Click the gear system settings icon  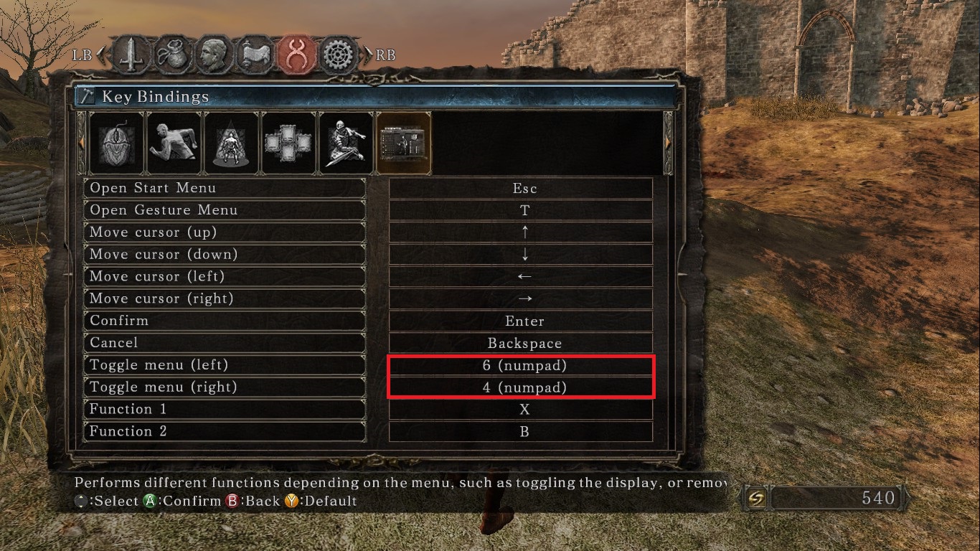coord(339,55)
